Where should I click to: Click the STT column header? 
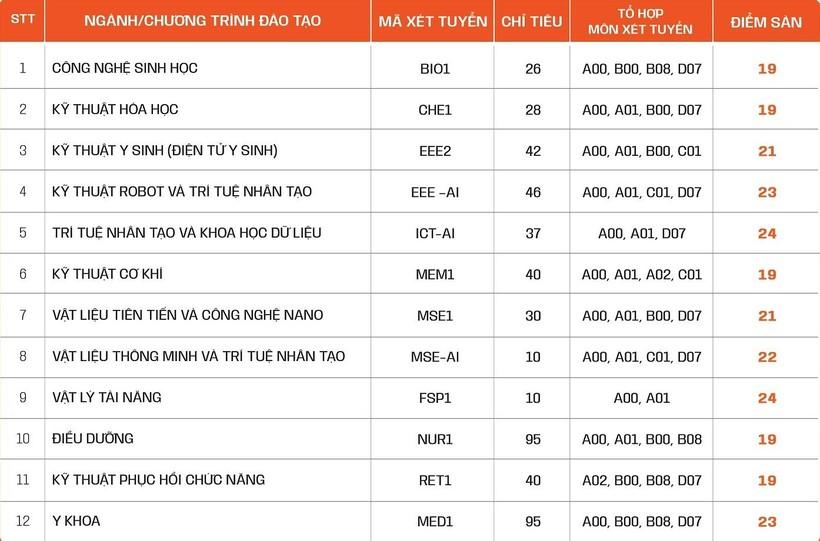tap(22, 21)
